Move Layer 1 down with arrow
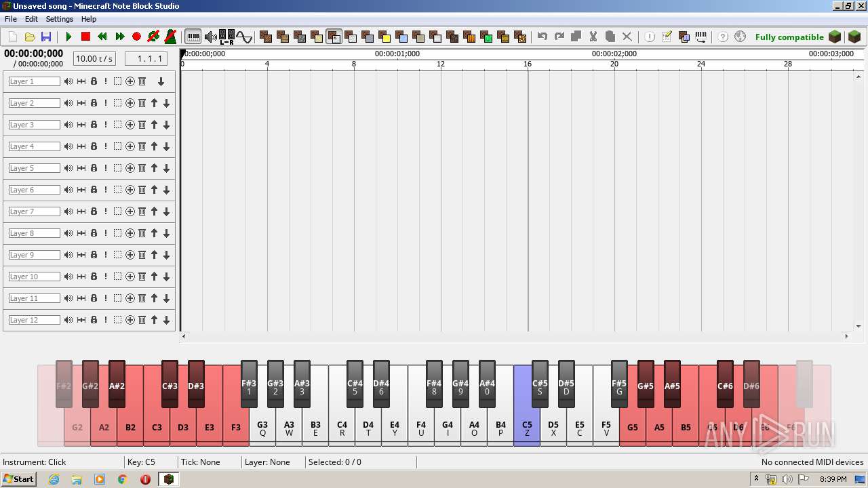868x488 pixels. 161,81
